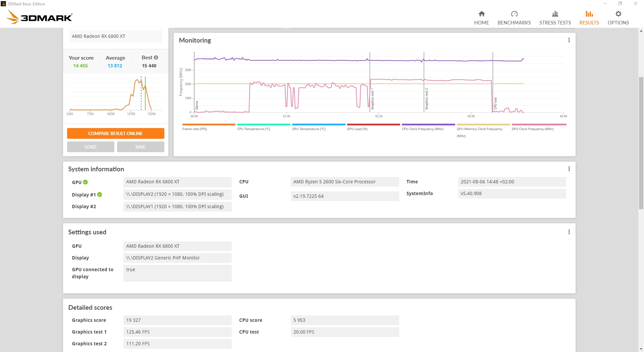Toggle the GPU Temperature legend line
The image size is (644, 352).
point(319,127)
